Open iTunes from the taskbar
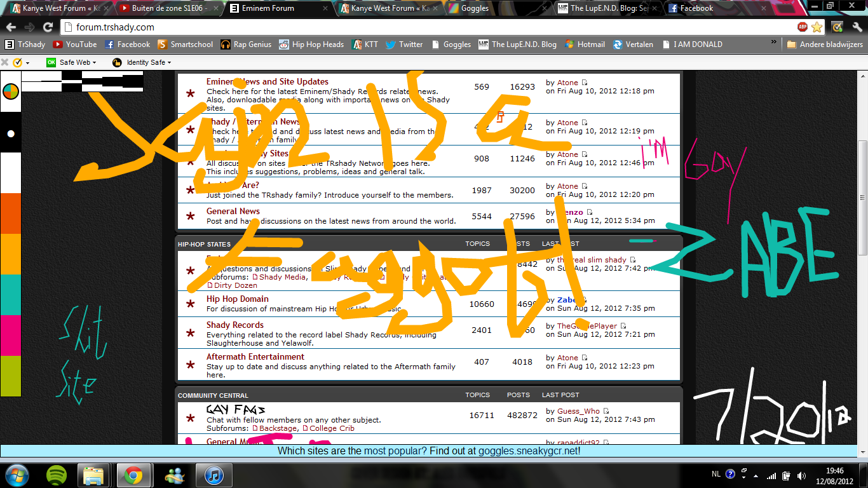Image resolution: width=868 pixels, height=488 pixels. (x=209, y=475)
